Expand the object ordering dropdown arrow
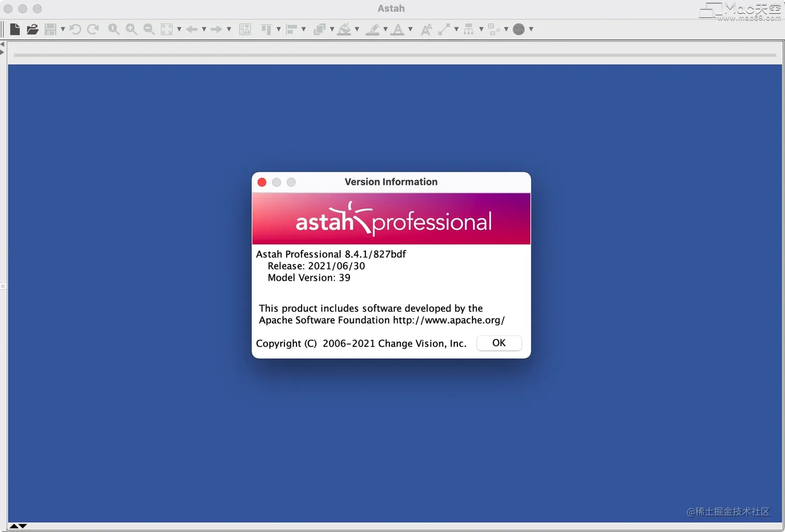 tap(332, 30)
